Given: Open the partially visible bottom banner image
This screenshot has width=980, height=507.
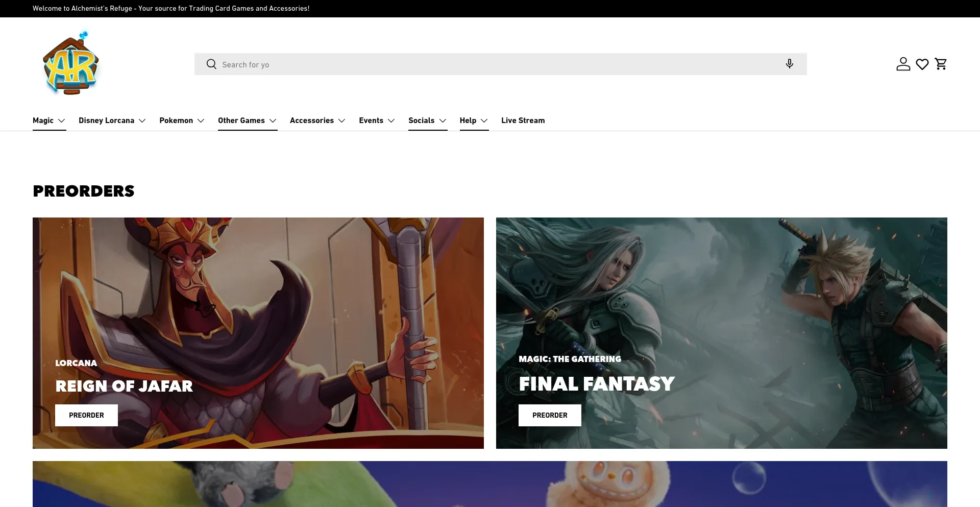Looking at the screenshot, I should [490, 484].
